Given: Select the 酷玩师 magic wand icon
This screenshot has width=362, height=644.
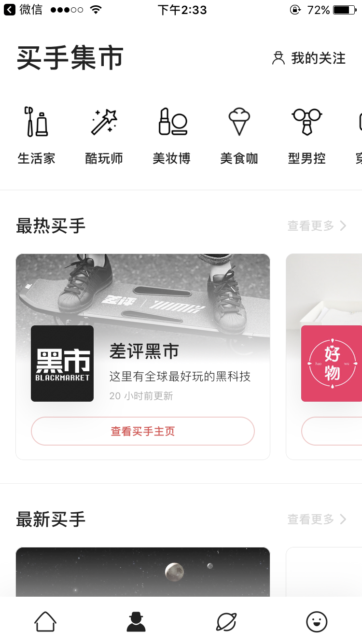Looking at the screenshot, I should point(104,121).
